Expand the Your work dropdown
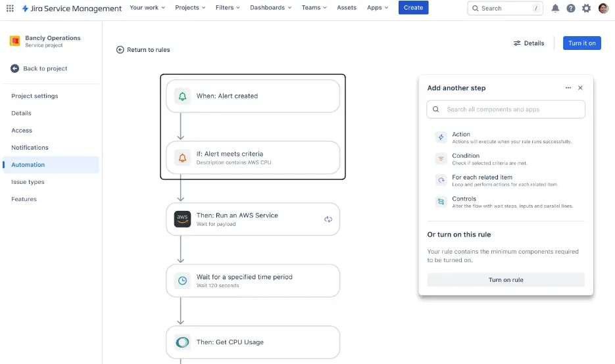Screen dimensions: 615x364 (x=147, y=8)
